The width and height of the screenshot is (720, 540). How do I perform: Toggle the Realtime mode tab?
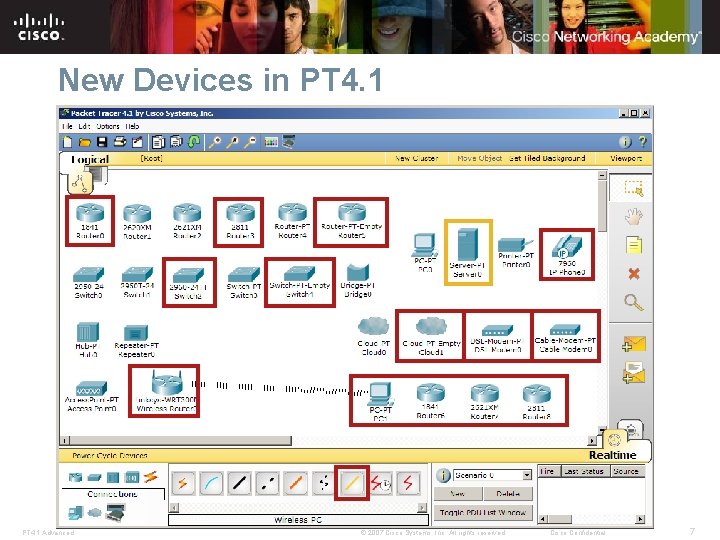(x=613, y=455)
